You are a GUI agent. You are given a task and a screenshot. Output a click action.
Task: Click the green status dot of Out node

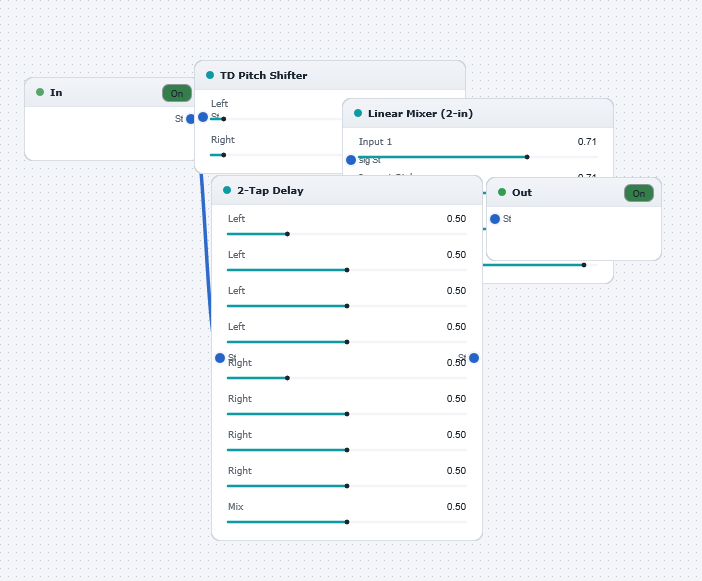502,192
